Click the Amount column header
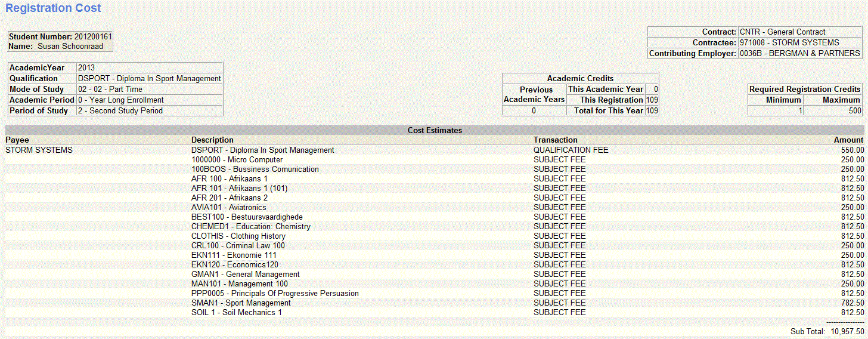The height and width of the screenshot is (339, 868). point(848,140)
